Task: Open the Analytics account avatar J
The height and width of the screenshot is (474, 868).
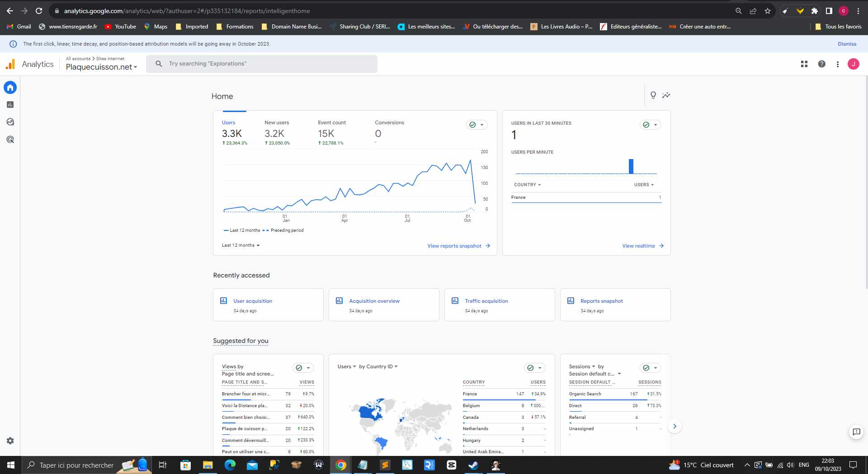Action: (853, 64)
